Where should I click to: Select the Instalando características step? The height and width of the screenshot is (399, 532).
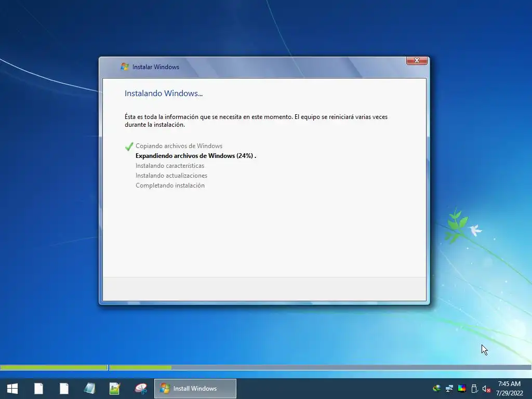pyautogui.click(x=170, y=166)
